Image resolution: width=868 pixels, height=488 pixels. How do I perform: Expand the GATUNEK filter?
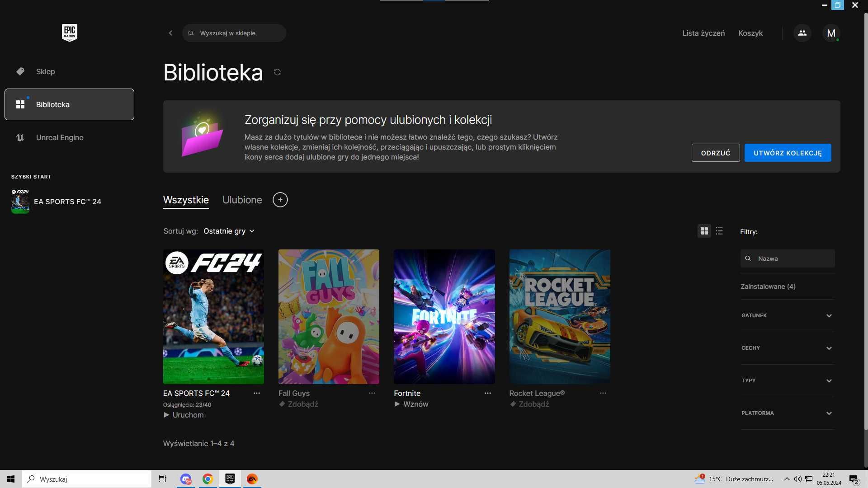click(787, 315)
